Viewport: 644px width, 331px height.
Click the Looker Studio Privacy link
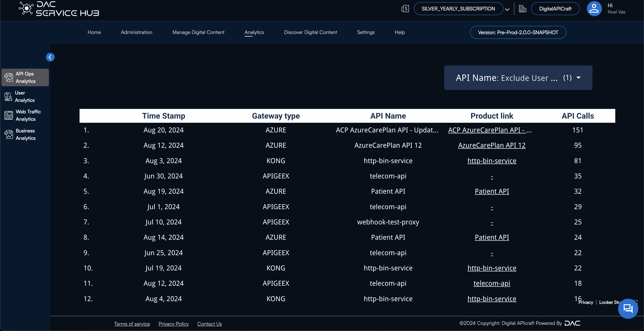pos(585,302)
